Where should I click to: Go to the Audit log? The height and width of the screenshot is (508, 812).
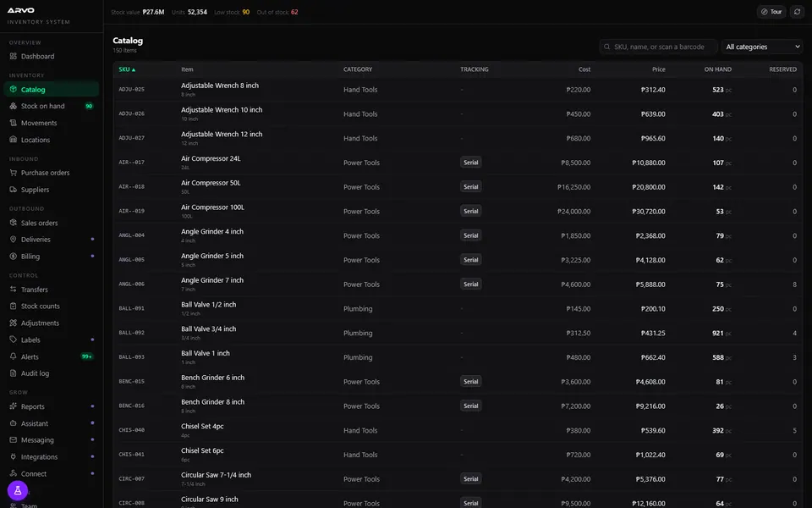coord(52,373)
